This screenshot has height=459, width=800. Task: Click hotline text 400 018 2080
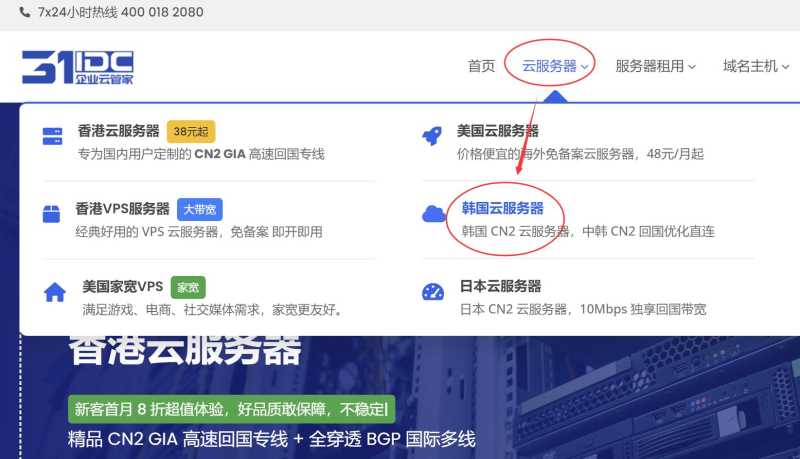pyautogui.click(x=162, y=12)
